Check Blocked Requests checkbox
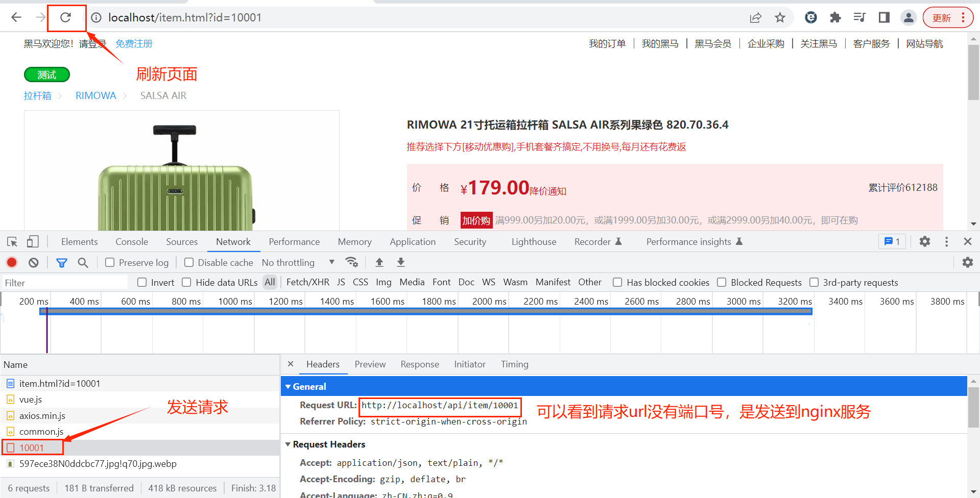The height and width of the screenshot is (498, 980). (x=722, y=282)
